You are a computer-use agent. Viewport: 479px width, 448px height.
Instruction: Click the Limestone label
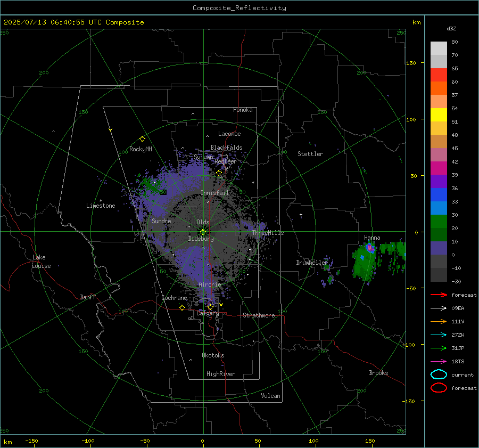click(x=101, y=206)
